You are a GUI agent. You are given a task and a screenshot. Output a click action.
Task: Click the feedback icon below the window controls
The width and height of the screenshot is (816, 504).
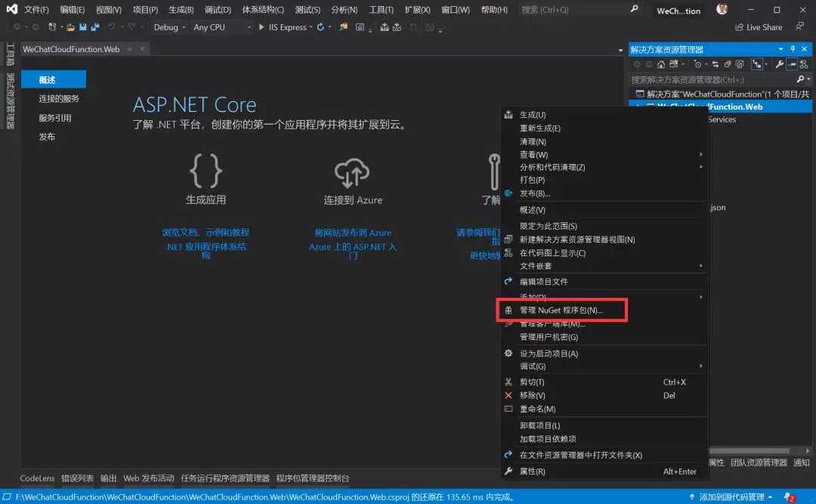800,26
